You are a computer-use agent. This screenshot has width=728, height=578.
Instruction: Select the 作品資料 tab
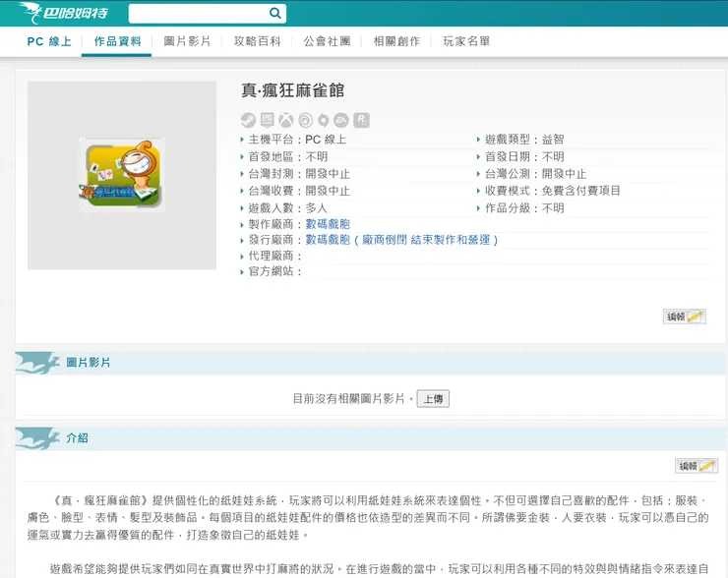[117, 41]
